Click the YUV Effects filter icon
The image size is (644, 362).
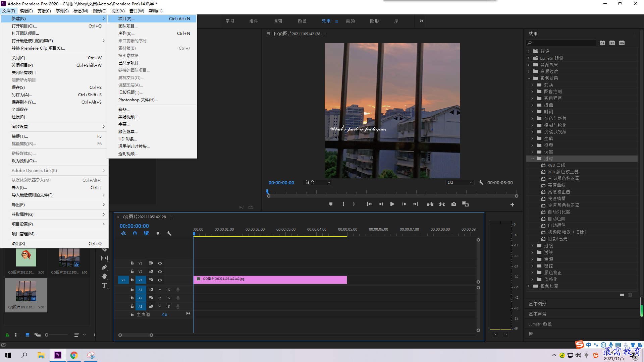(622, 43)
